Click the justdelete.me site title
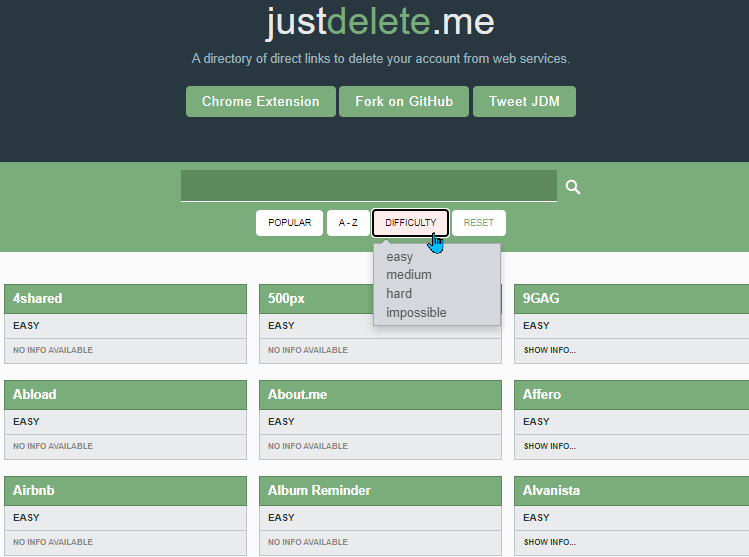This screenshot has height=557, width=749. coord(380,22)
